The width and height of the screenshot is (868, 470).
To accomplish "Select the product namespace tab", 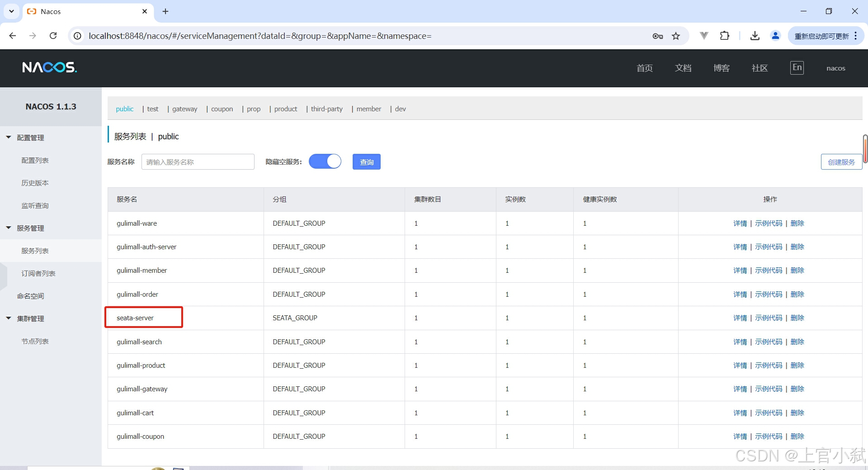I will pyautogui.click(x=286, y=109).
